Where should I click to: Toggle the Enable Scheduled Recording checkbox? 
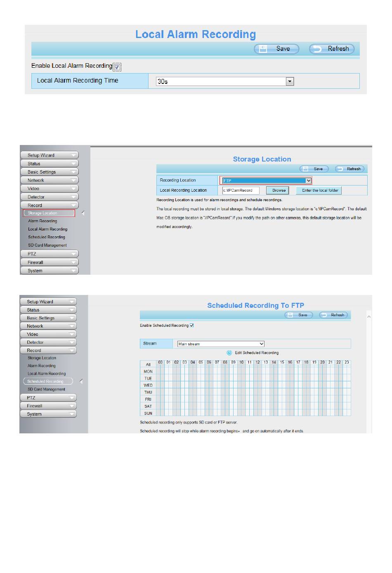[192, 326]
